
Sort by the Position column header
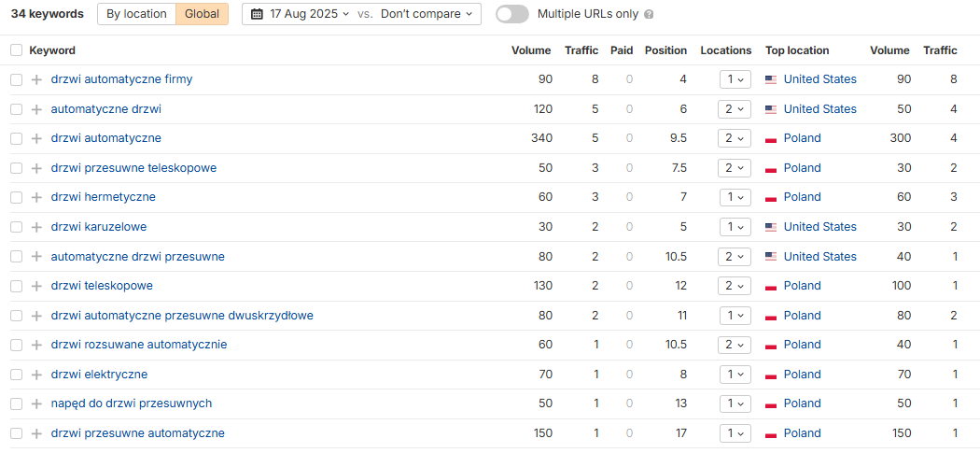pyautogui.click(x=665, y=50)
